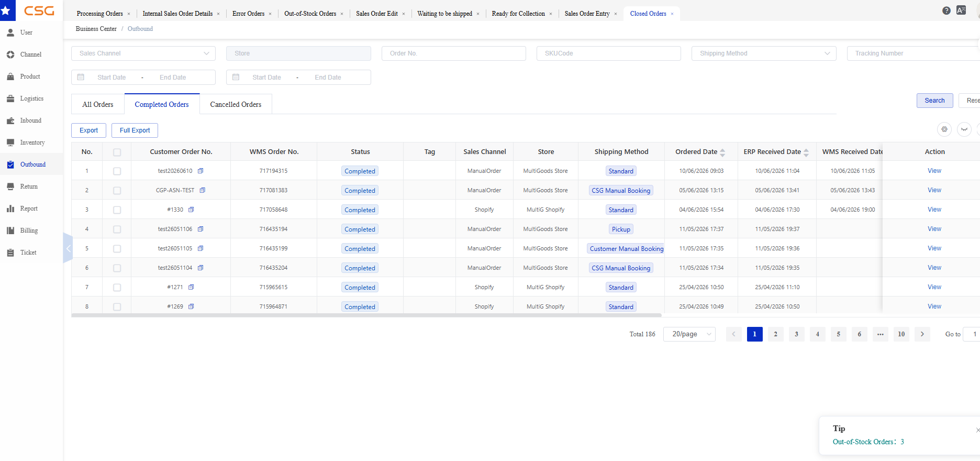Switch to the Cancelled Orders tab

coord(236,104)
